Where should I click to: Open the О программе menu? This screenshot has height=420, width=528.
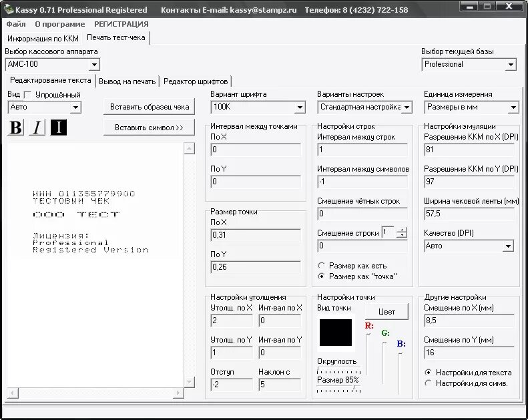60,24
